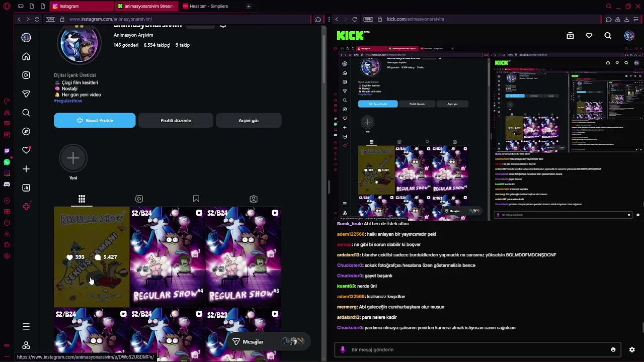Open Kick chat settings gear
The width and height of the screenshot is (644, 362).
coord(632,349)
